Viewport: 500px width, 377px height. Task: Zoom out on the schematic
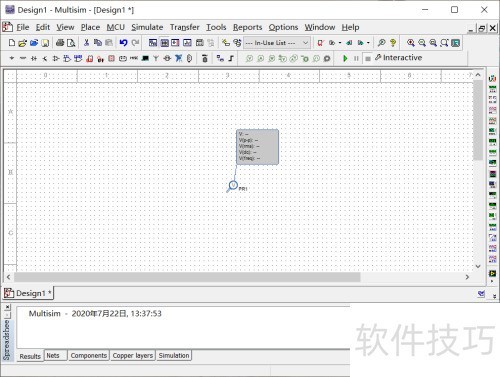click(x=422, y=43)
